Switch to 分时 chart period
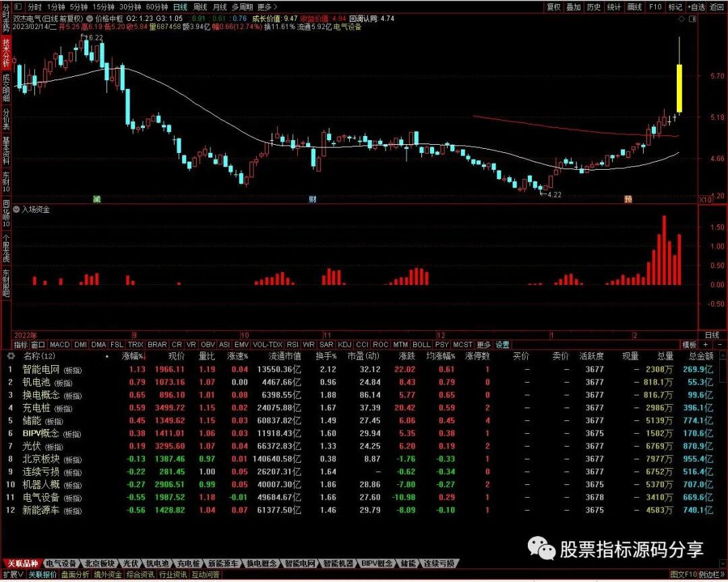Viewport: 728px width, 582px height. (x=34, y=7)
